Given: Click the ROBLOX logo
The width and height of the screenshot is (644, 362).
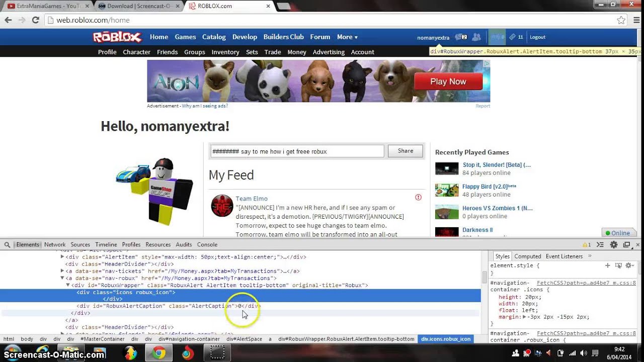Looking at the screenshot, I should [117, 37].
